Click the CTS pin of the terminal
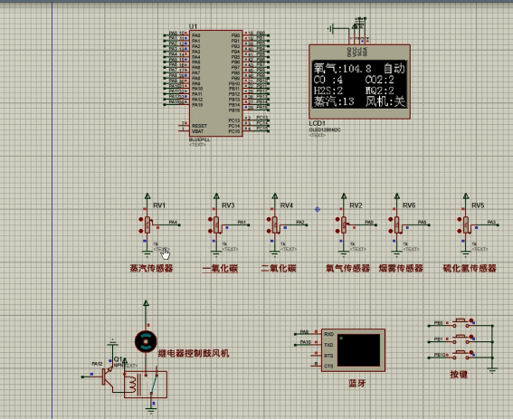 click(x=328, y=367)
